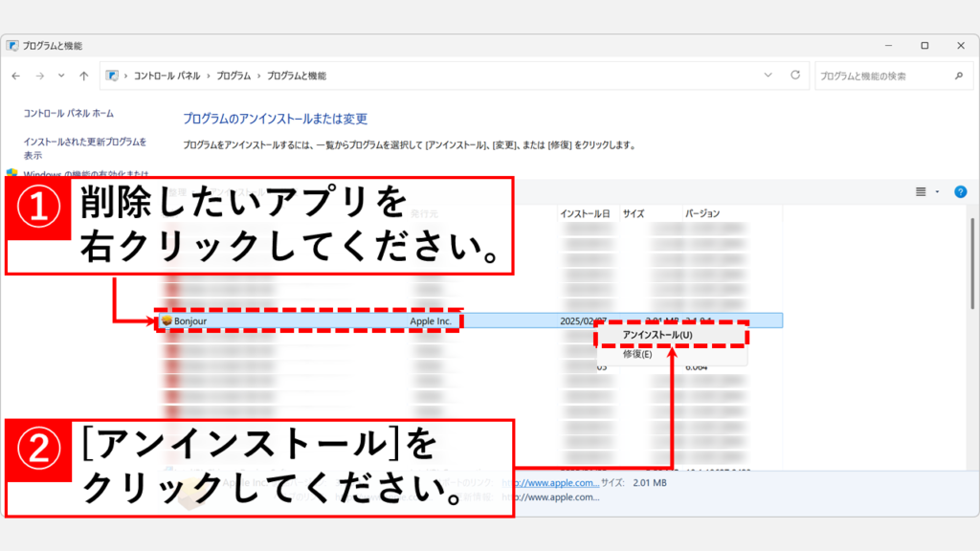
Task: Refresh the programs list
Action: coord(795,75)
